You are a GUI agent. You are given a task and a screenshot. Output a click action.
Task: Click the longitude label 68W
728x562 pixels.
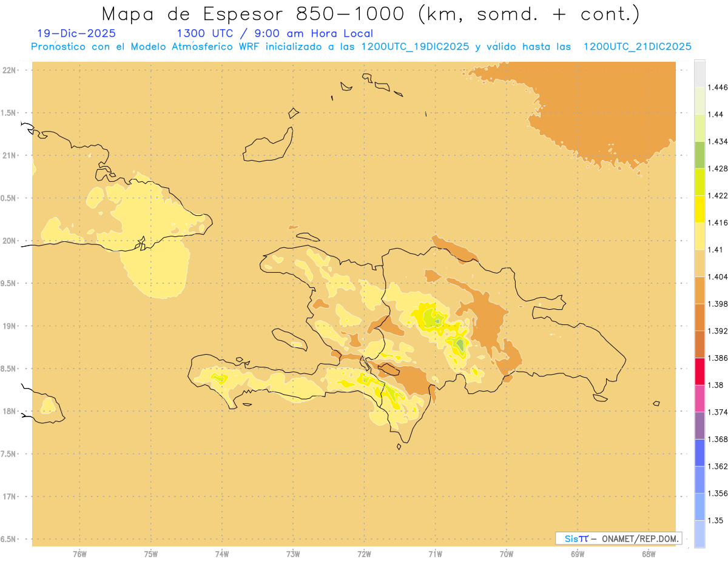[x=649, y=554]
